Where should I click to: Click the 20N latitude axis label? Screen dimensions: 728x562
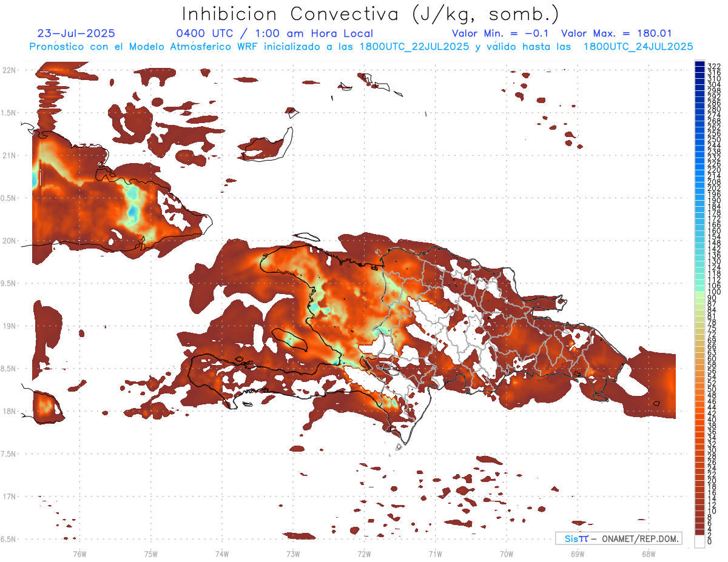[9, 241]
